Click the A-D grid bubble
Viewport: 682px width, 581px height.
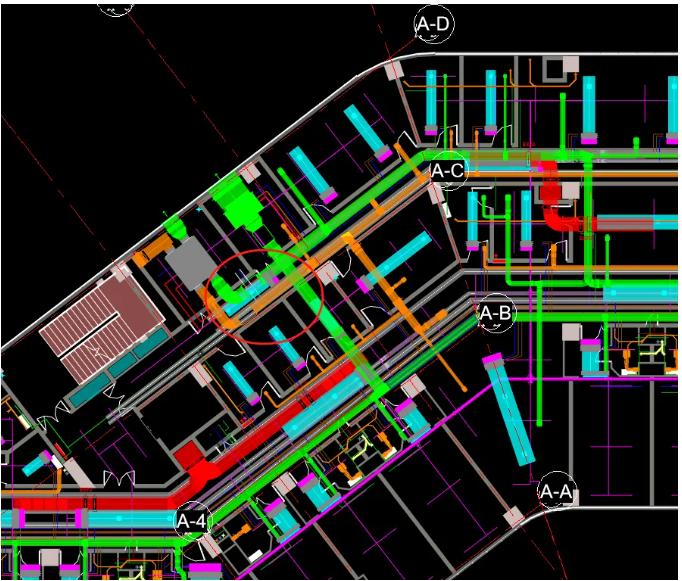434,23
